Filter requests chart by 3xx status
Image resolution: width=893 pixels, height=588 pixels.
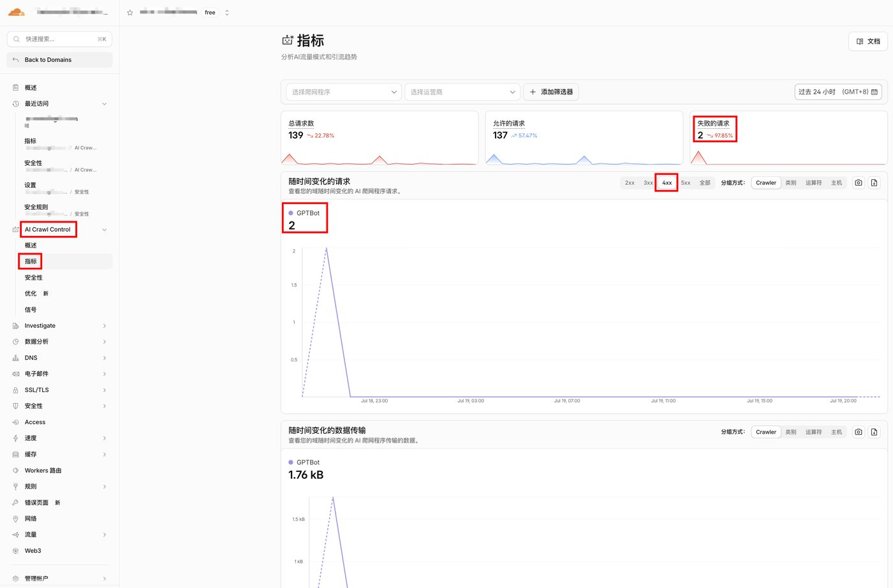coord(648,183)
